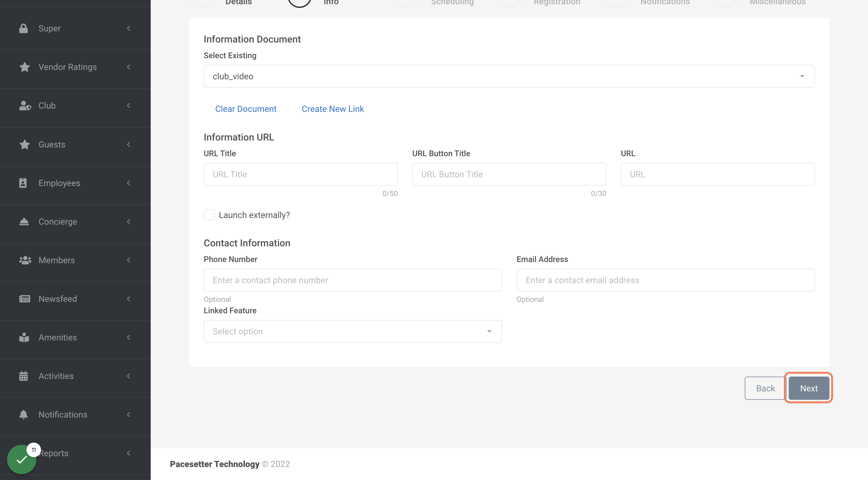Open the Amenities sidebar menu
868x480 pixels.
coord(75,337)
